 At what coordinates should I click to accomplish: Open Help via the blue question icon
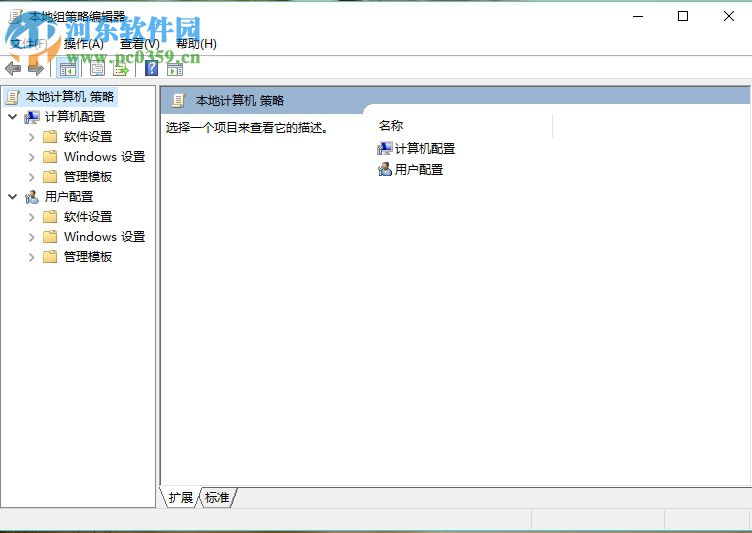coord(152,69)
